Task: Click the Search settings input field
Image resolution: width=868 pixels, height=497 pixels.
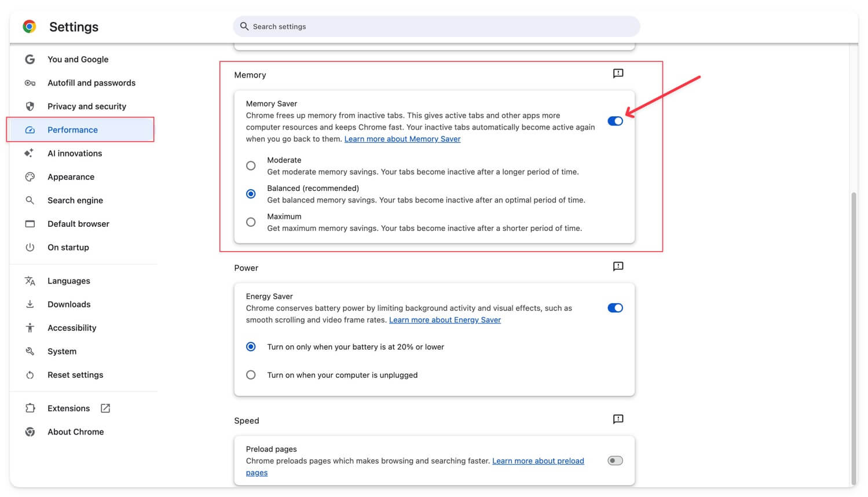Action: pyautogui.click(x=437, y=27)
